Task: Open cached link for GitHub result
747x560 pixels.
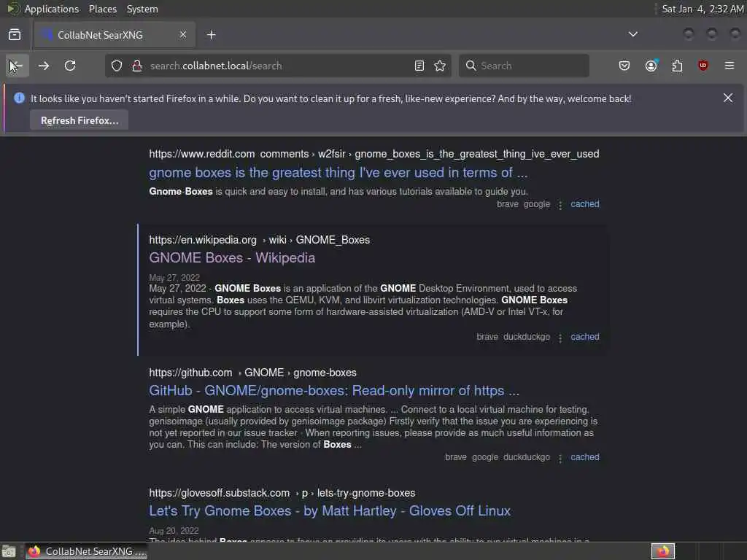Action: coord(585,457)
